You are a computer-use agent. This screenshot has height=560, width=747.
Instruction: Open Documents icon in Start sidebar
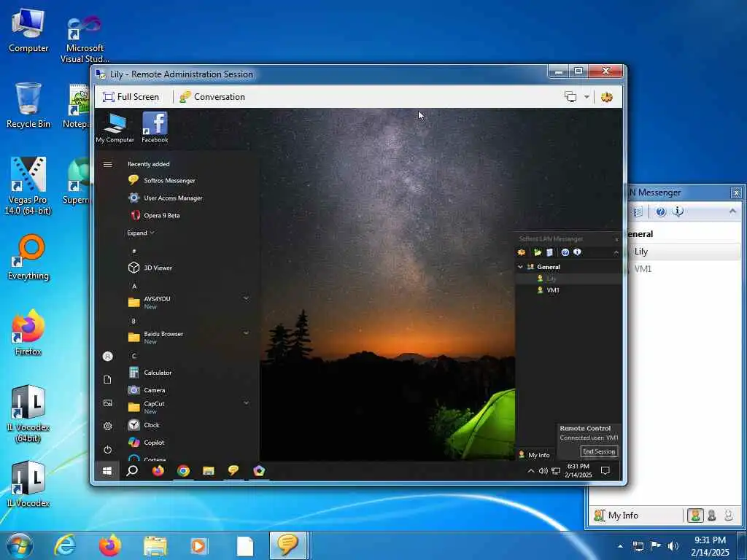pos(108,379)
